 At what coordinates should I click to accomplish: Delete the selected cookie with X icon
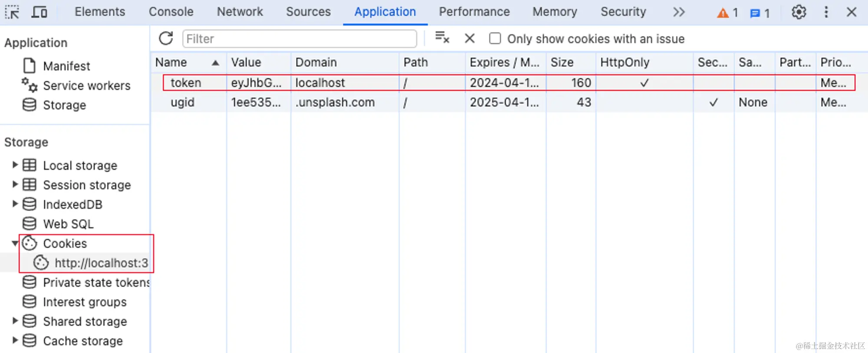point(470,38)
